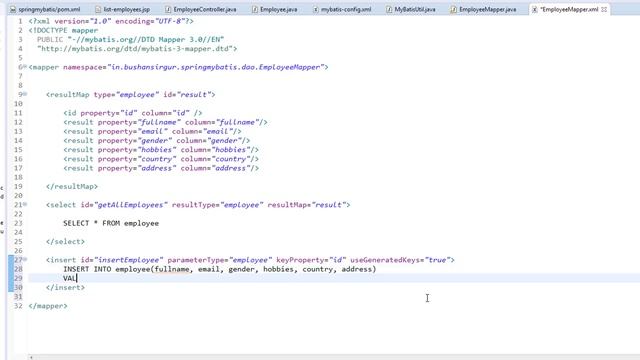Click the closing </mapper> tag

point(48,306)
